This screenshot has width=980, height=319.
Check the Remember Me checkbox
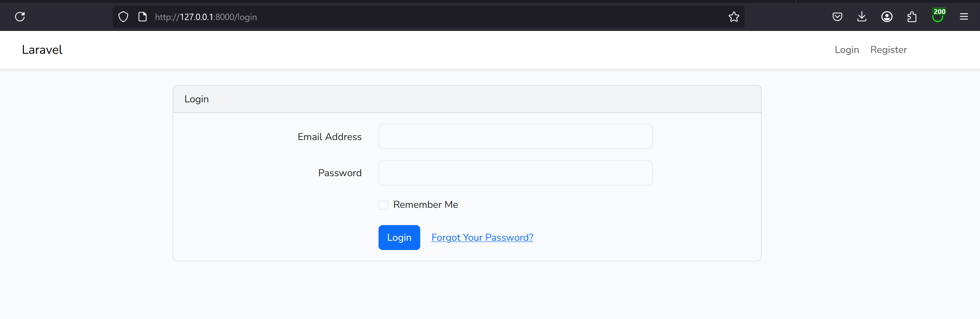pyautogui.click(x=383, y=205)
